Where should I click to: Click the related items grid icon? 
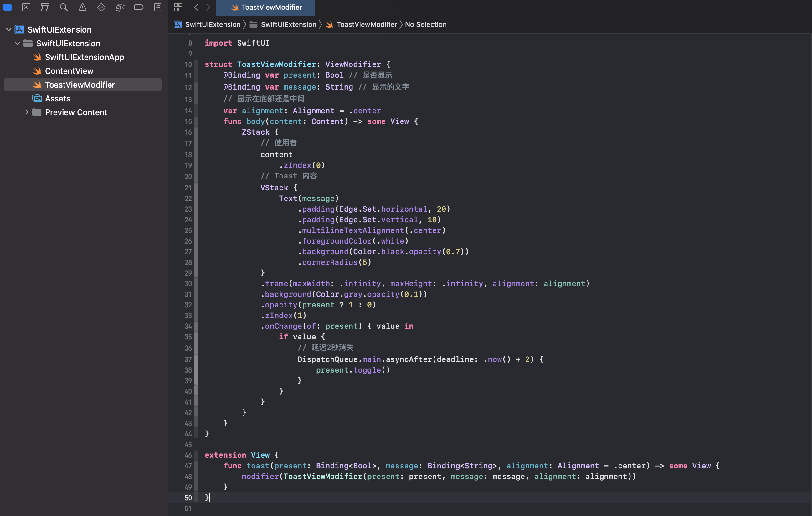pyautogui.click(x=178, y=7)
